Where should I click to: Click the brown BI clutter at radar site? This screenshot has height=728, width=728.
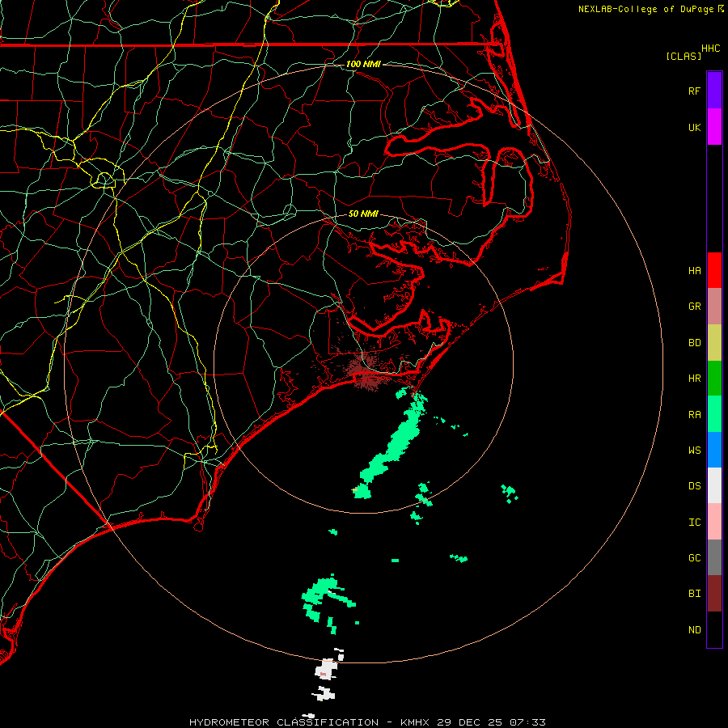[x=365, y=371]
